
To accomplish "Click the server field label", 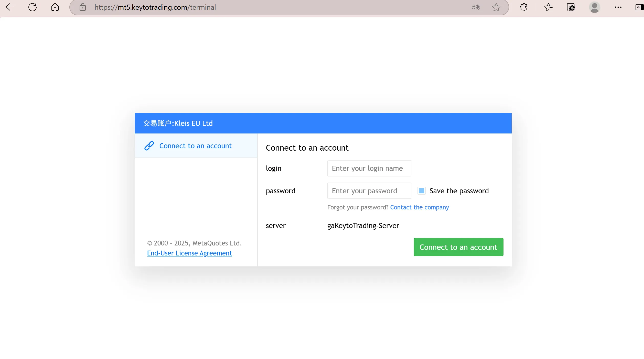I will 276,226.
